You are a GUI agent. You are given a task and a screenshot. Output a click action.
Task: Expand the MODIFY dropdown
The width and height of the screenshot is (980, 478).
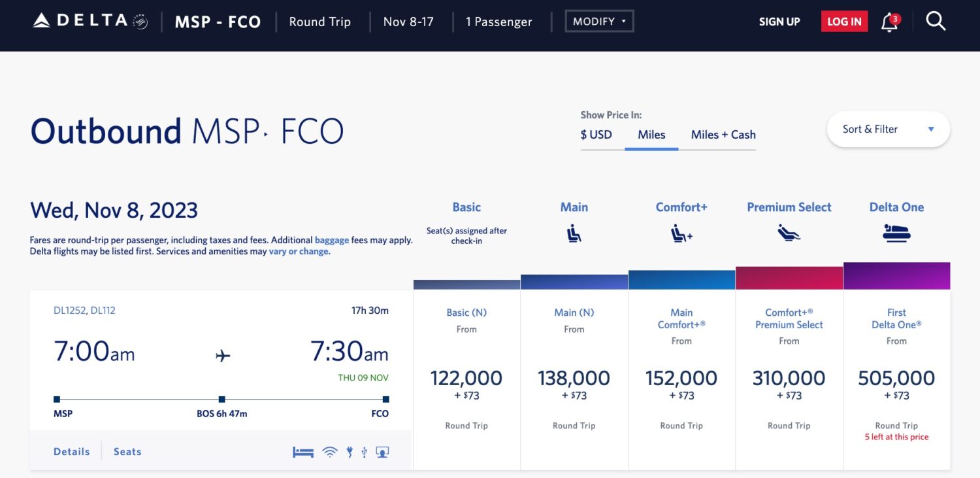[599, 22]
